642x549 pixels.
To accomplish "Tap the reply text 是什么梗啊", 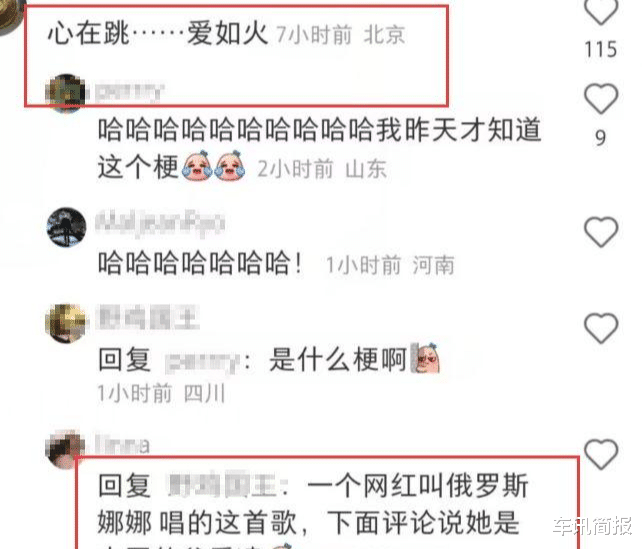I will point(338,359).
